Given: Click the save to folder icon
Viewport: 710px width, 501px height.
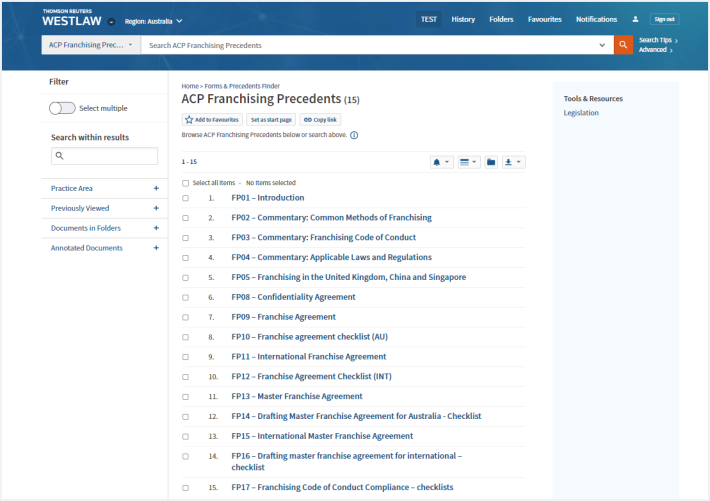Looking at the screenshot, I should click(x=491, y=162).
